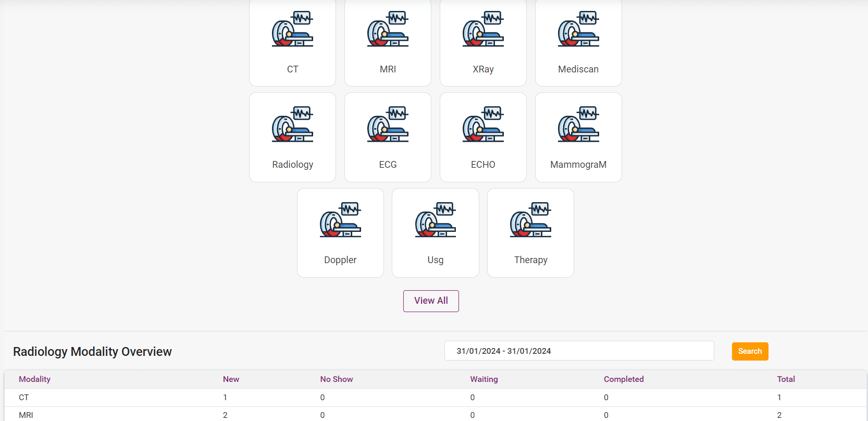Sort table by Modality column header
868x421 pixels.
tap(35, 379)
